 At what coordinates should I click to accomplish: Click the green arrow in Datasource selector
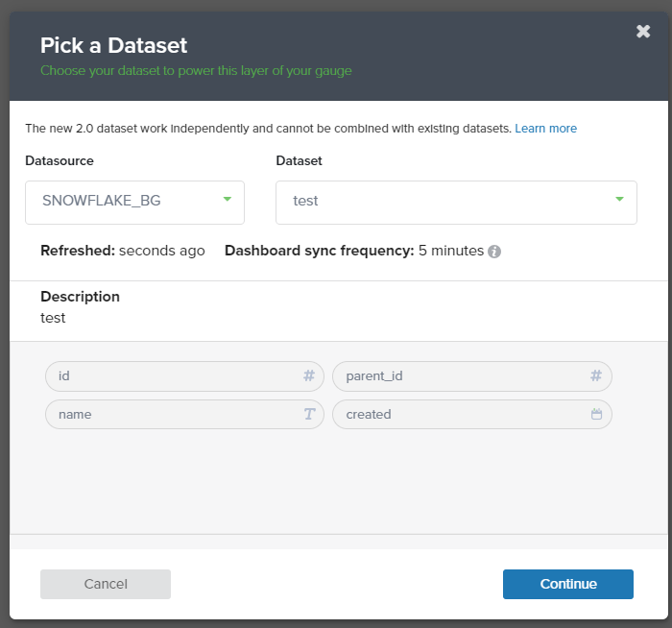[x=228, y=200]
